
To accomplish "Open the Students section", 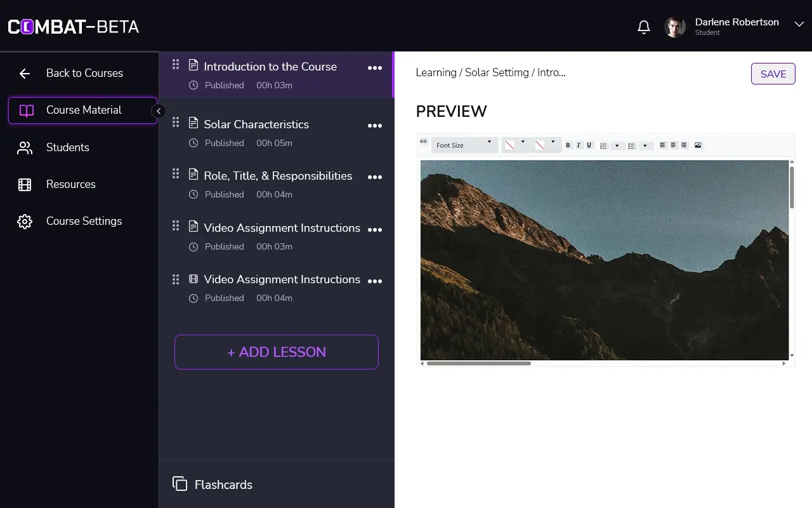I will (67, 147).
